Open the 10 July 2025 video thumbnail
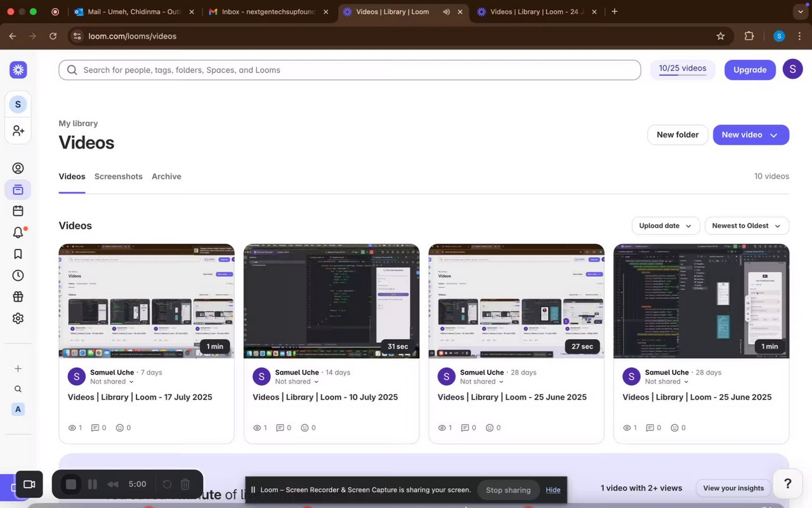The width and height of the screenshot is (812, 508). point(331,301)
